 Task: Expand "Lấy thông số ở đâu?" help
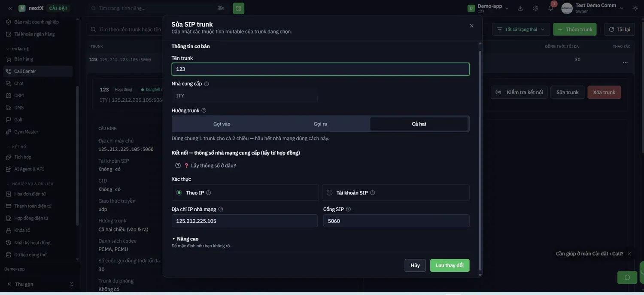206,165
